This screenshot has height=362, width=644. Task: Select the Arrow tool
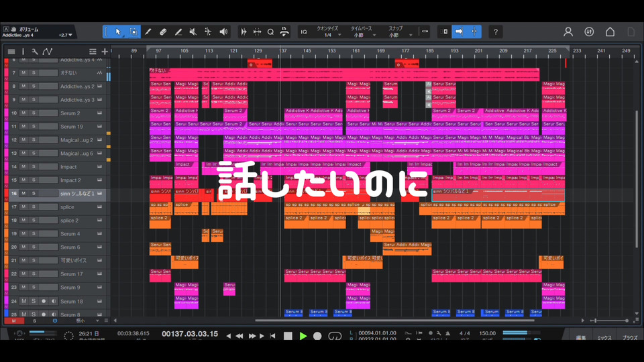coord(118,32)
